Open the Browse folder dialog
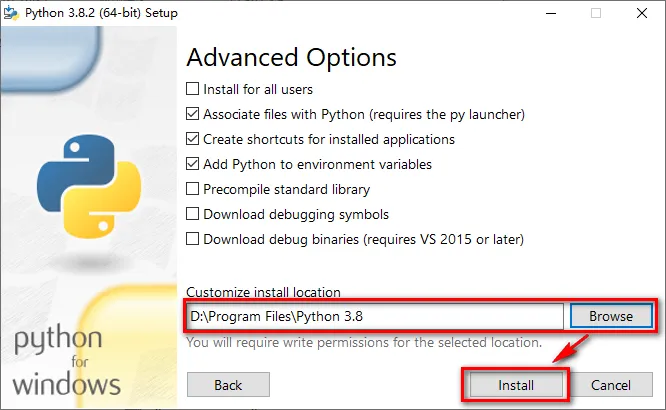The width and height of the screenshot is (666, 410). [611, 316]
